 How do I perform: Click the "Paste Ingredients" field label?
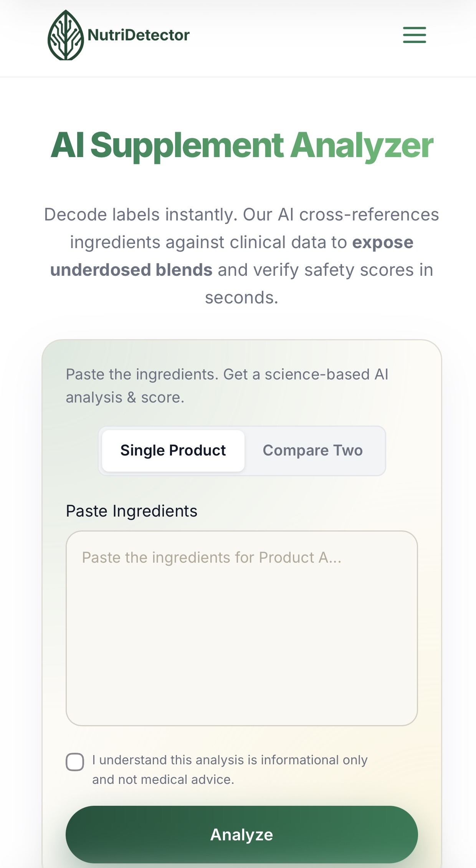(131, 511)
